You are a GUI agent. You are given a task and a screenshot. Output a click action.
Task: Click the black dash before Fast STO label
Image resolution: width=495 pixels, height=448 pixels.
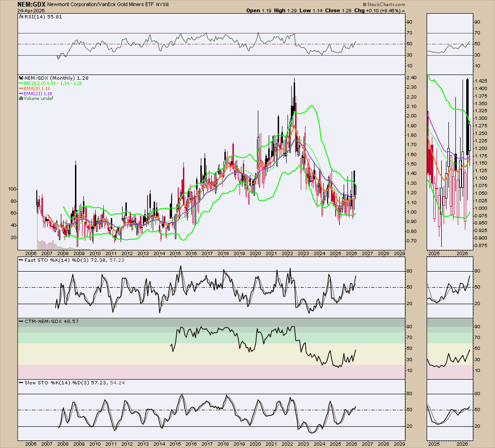coord(21,260)
